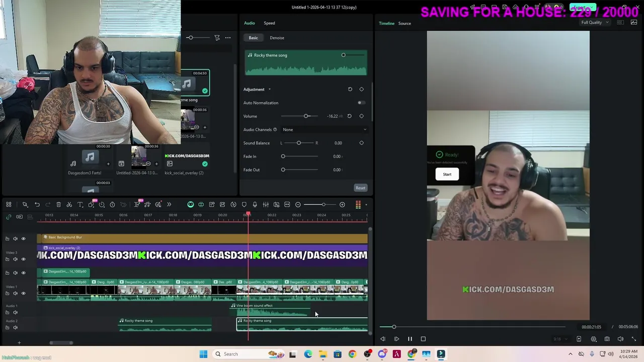Mute the Audio 1 track
The image size is (644, 362).
pyautogui.click(x=15, y=312)
